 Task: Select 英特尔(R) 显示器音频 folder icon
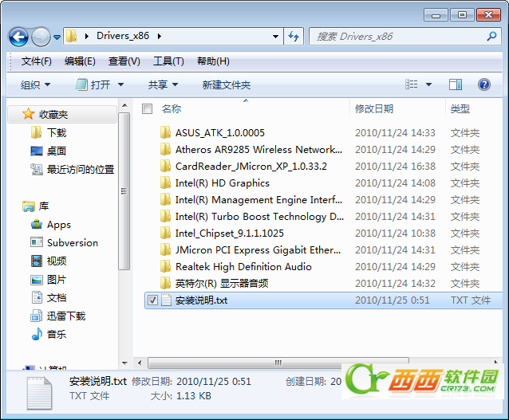point(165,283)
